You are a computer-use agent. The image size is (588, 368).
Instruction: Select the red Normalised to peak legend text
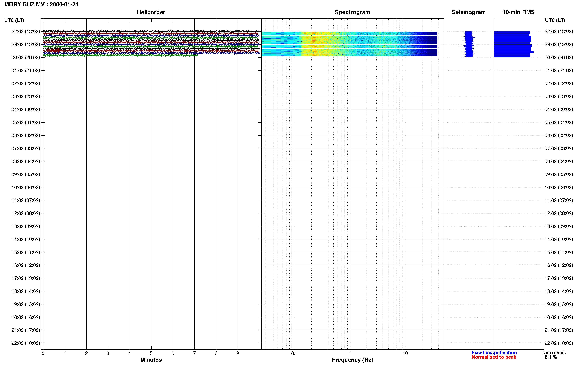coord(494,357)
